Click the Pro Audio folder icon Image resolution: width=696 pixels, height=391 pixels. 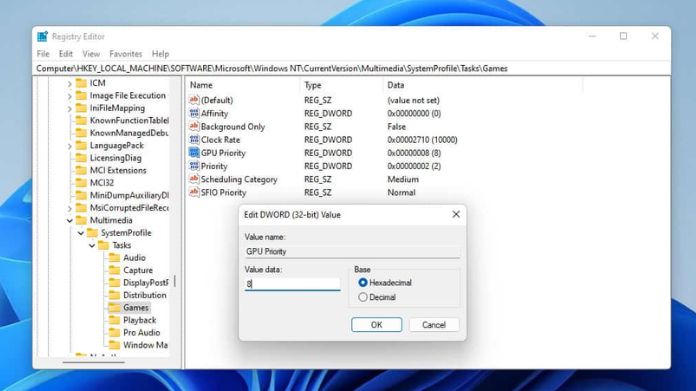pyautogui.click(x=115, y=332)
